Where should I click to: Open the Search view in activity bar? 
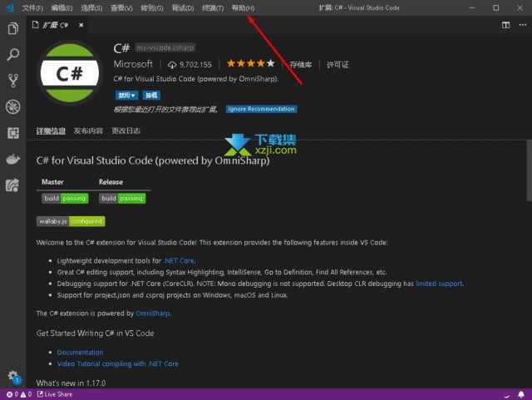(13, 54)
